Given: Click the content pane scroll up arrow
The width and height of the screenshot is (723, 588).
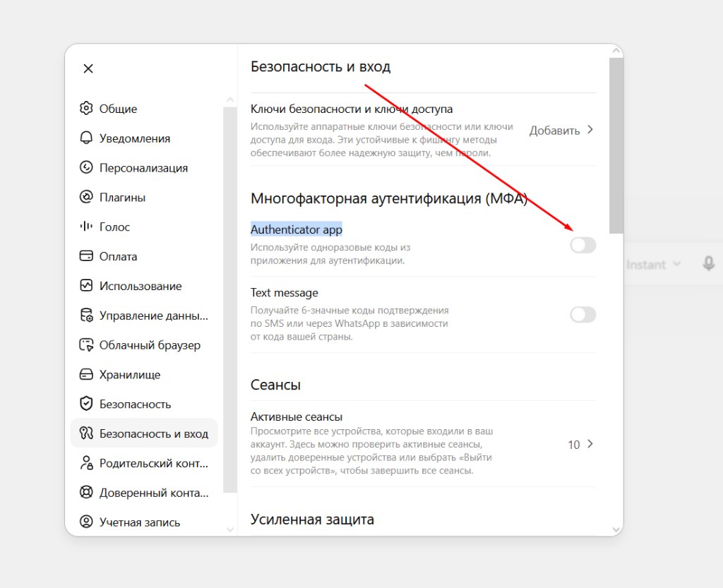Looking at the screenshot, I should pos(616,51).
